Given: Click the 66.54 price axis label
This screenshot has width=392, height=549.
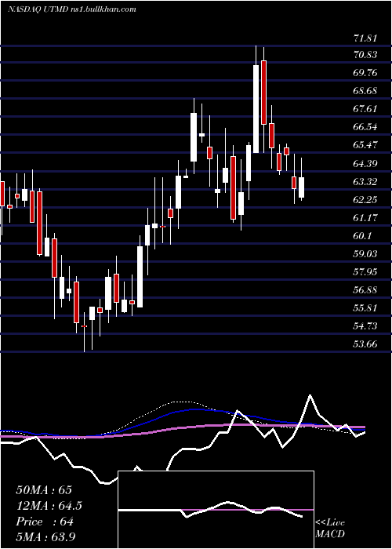Looking at the screenshot, I should pyautogui.click(x=365, y=126).
